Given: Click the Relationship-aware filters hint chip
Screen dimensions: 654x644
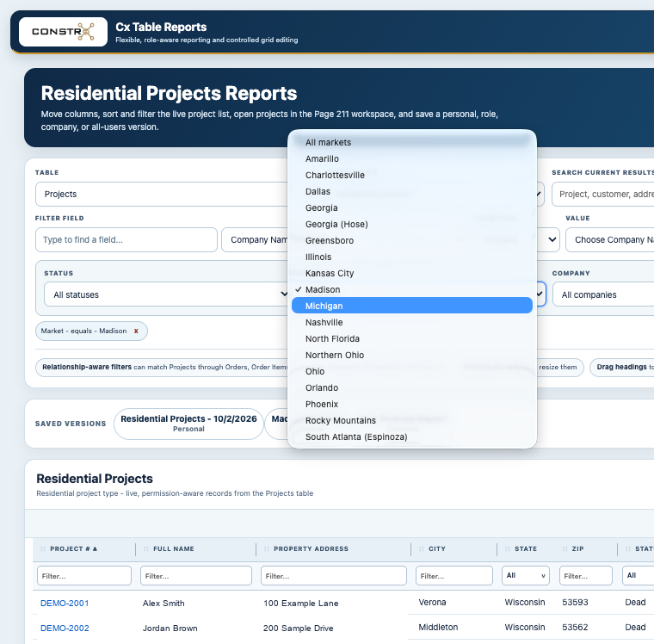Looking at the screenshot, I should (162, 368).
